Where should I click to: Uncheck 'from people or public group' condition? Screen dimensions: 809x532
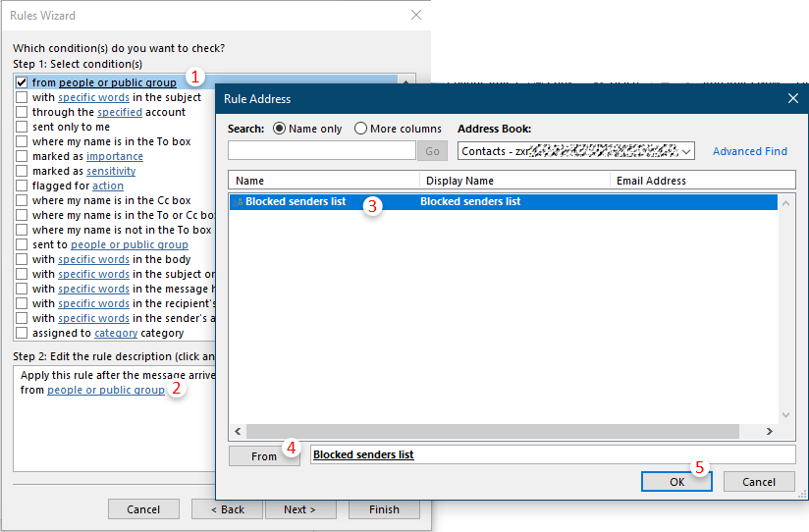[22, 83]
